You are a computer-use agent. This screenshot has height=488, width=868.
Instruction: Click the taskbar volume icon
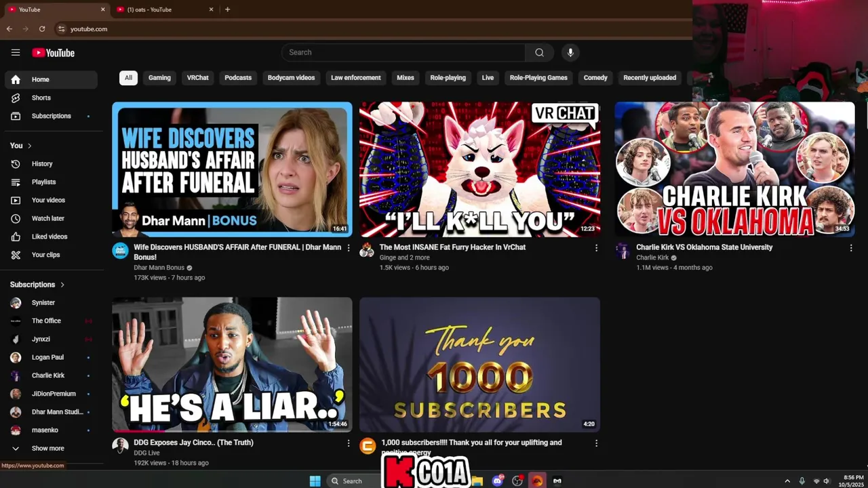point(826,481)
